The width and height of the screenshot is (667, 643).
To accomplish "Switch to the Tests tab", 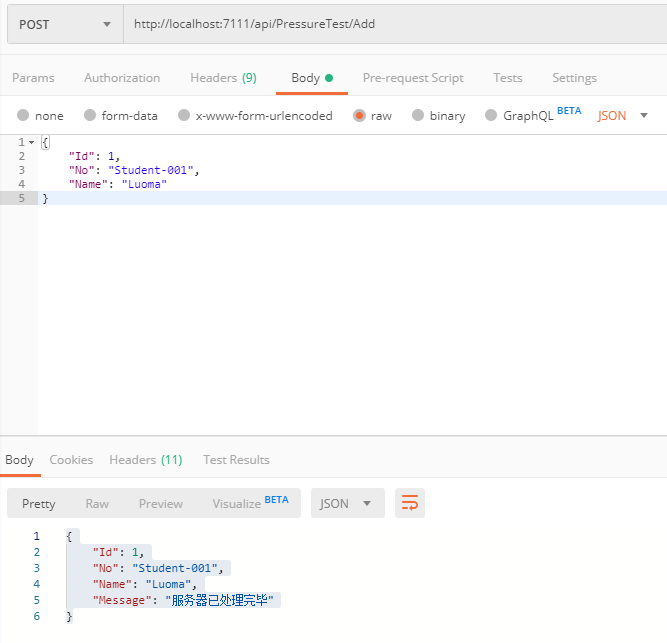I will [507, 78].
